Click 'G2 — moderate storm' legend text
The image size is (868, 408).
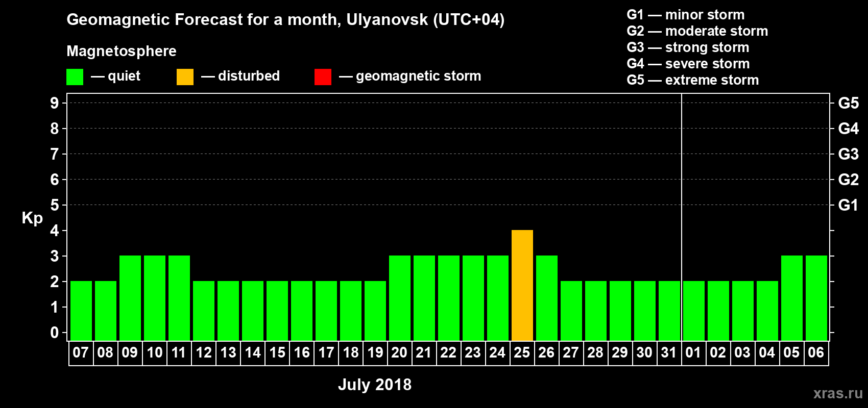click(697, 31)
